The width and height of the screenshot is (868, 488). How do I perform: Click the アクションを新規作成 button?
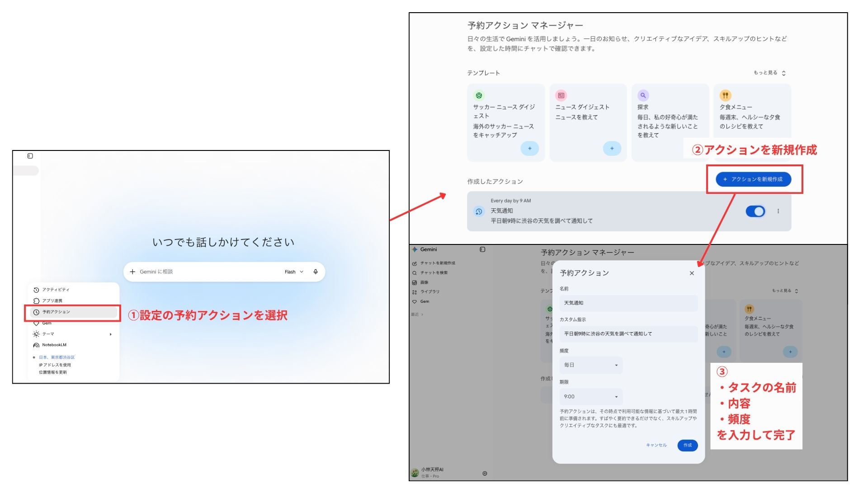coord(753,179)
